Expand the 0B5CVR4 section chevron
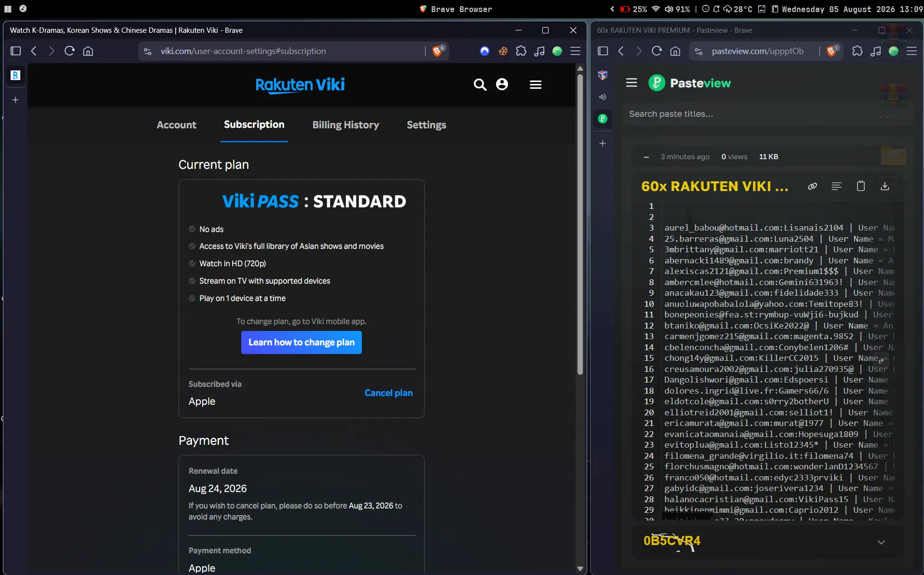 click(881, 542)
